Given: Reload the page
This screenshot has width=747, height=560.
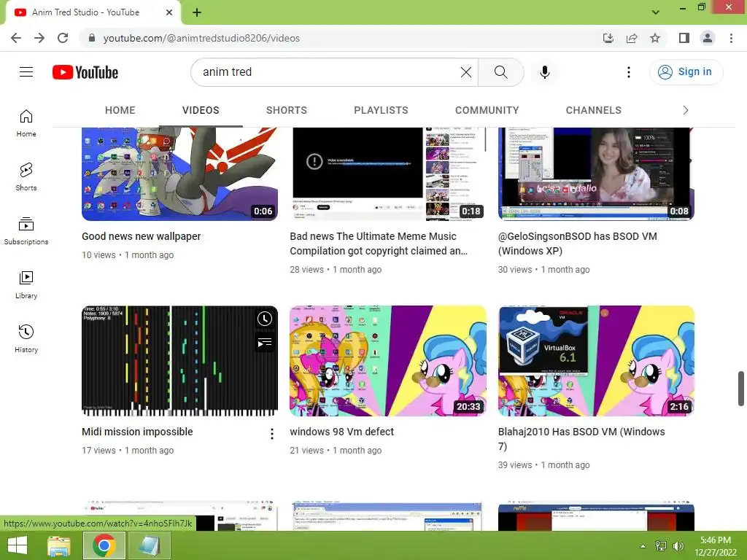Looking at the screenshot, I should (63, 38).
